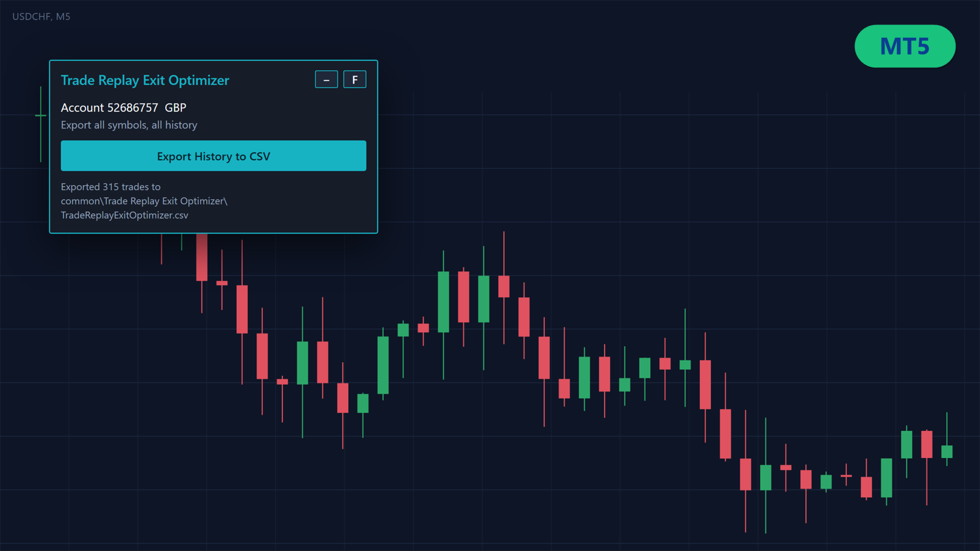
Task: Click the Export History to CSV button
Action: pyautogui.click(x=213, y=156)
